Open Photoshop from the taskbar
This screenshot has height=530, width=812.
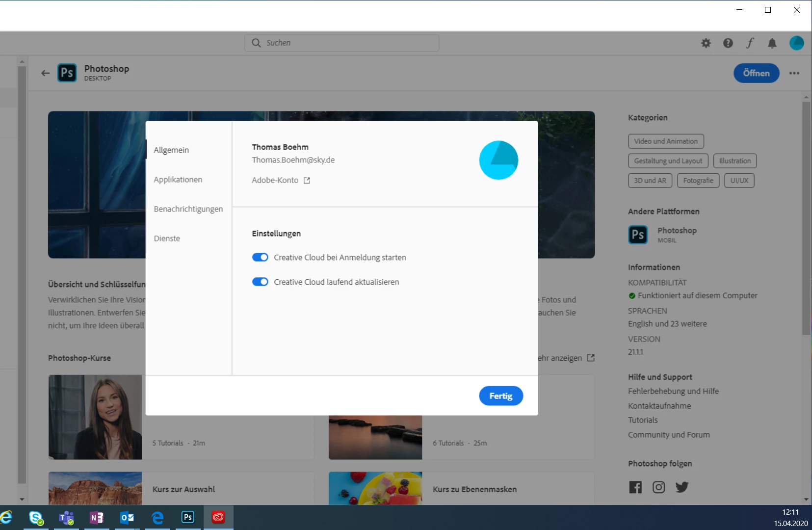[188, 517]
